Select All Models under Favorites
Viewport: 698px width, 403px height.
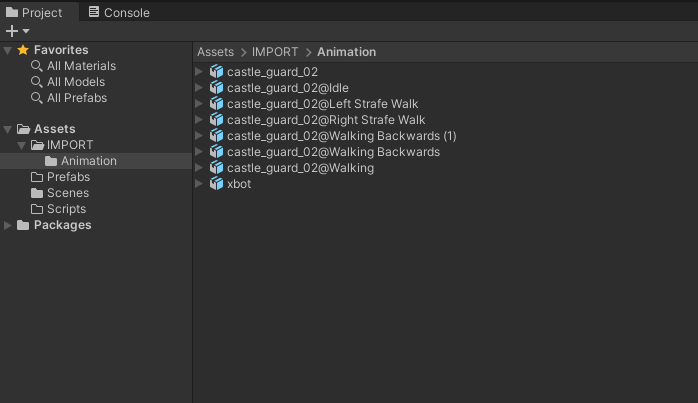point(76,82)
